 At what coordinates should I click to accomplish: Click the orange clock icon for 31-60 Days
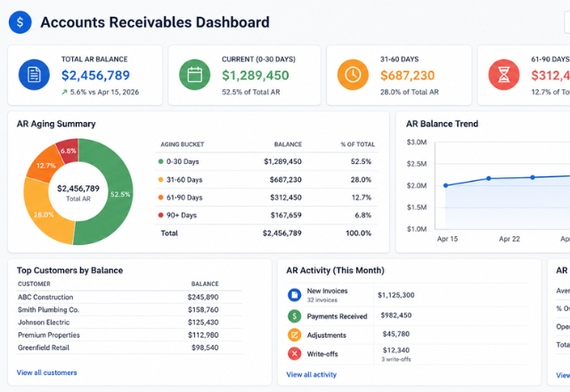353,75
